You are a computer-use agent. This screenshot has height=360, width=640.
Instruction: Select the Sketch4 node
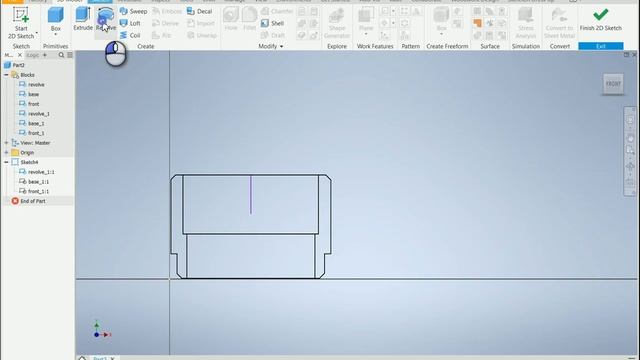coord(25,162)
